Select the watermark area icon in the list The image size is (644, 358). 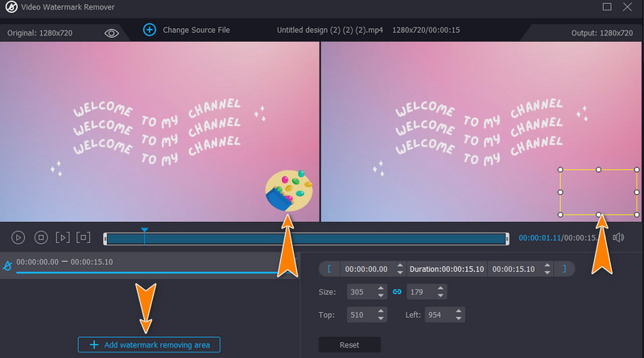tap(7, 264)
